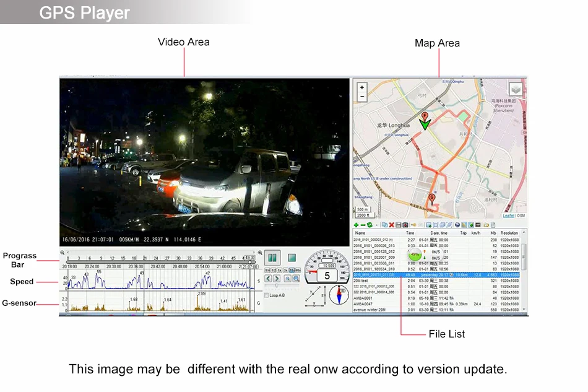Step to previous frame with left arrow

point(268,278)
